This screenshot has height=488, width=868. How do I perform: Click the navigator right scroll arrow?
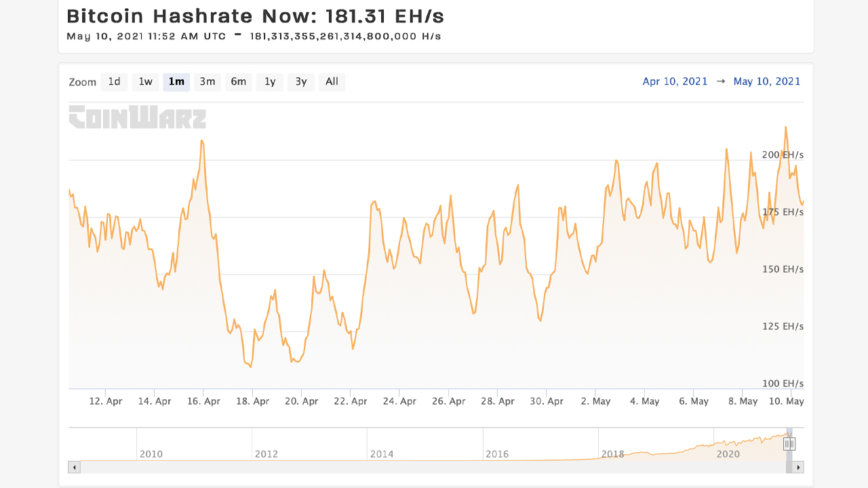click(x=798, y=467)
